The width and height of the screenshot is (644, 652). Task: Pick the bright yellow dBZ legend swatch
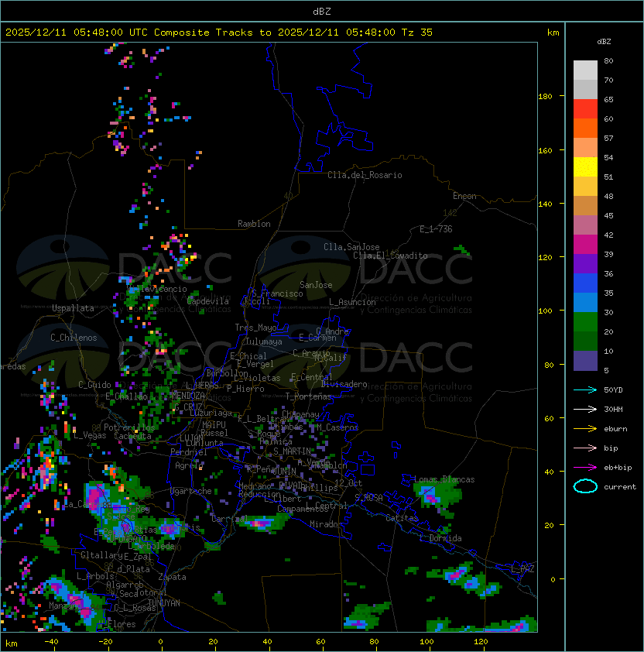585,166
